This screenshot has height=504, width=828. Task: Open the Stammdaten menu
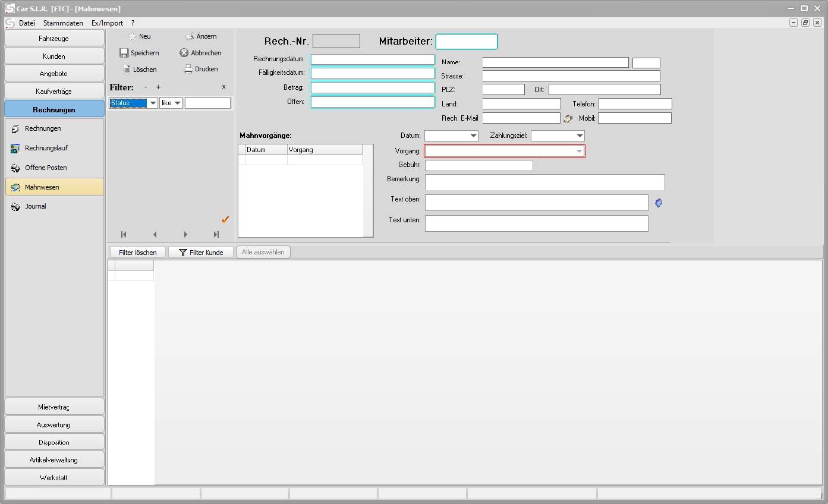click(63, 23)
